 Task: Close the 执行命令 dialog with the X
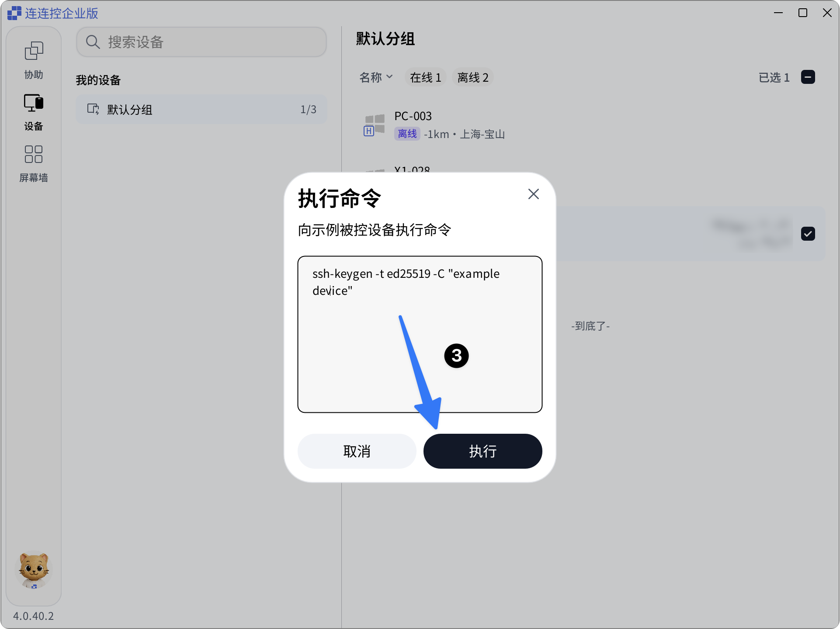pyautogui.click(x=533, y=194)
